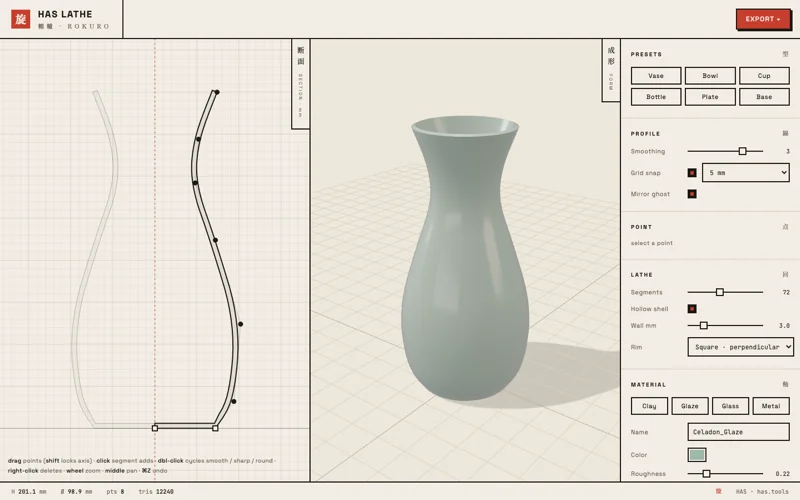Click the Point section kanji icon
This screenshot has width=800, height=500.
(785, 227)
